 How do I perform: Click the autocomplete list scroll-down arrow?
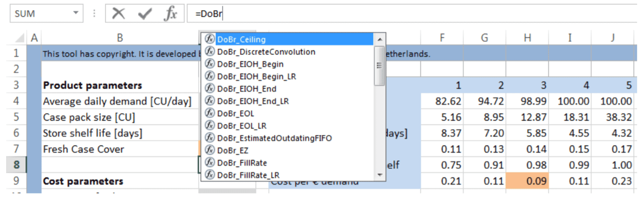pyautogui.click(x=379, y=175)
